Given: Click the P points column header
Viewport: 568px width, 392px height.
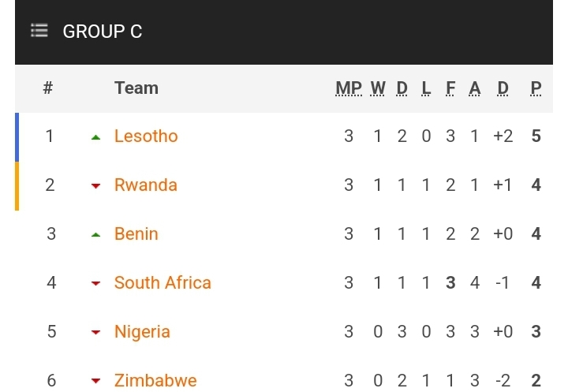Looking at the screenshot, I should (x=536, y=88).
